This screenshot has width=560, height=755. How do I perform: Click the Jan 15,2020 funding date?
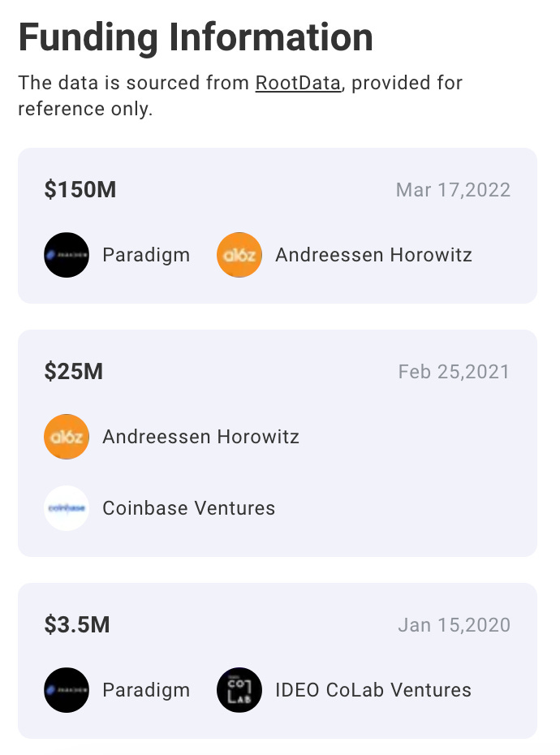tap(454, 625)
